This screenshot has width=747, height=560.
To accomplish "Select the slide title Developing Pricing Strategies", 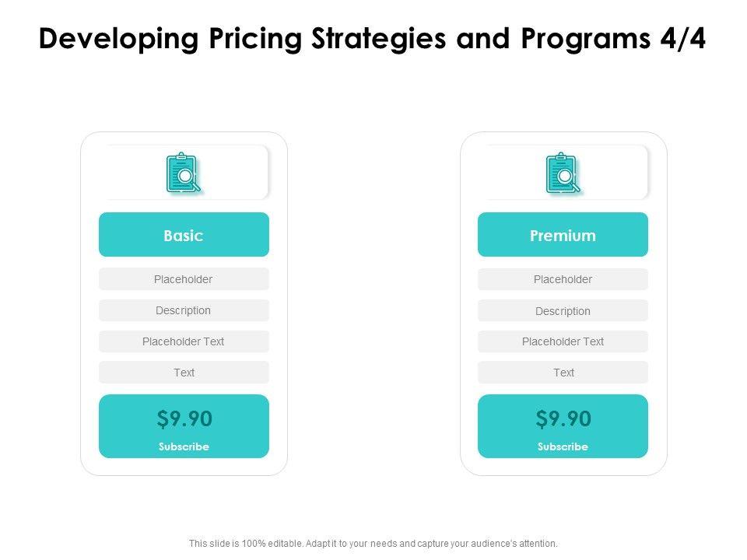I will tap(373, 40).
